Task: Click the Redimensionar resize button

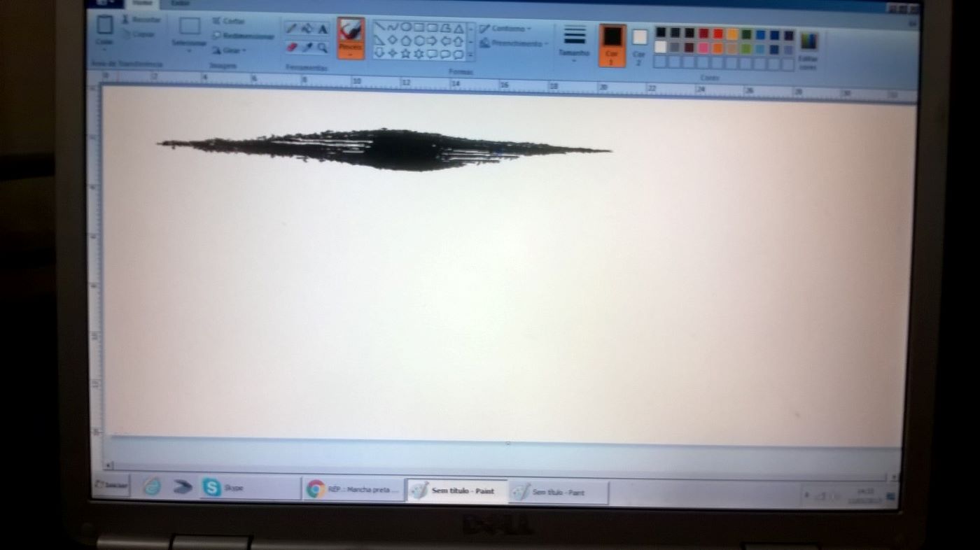Action: tap(243, 36)
